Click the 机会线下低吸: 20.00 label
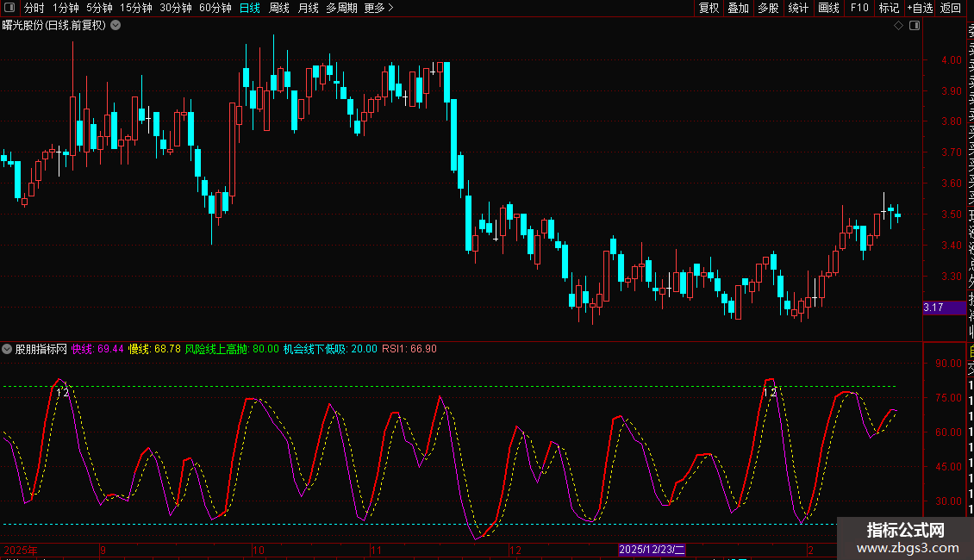Viewport: 974px width, 560px height. [x=330, y=349]
